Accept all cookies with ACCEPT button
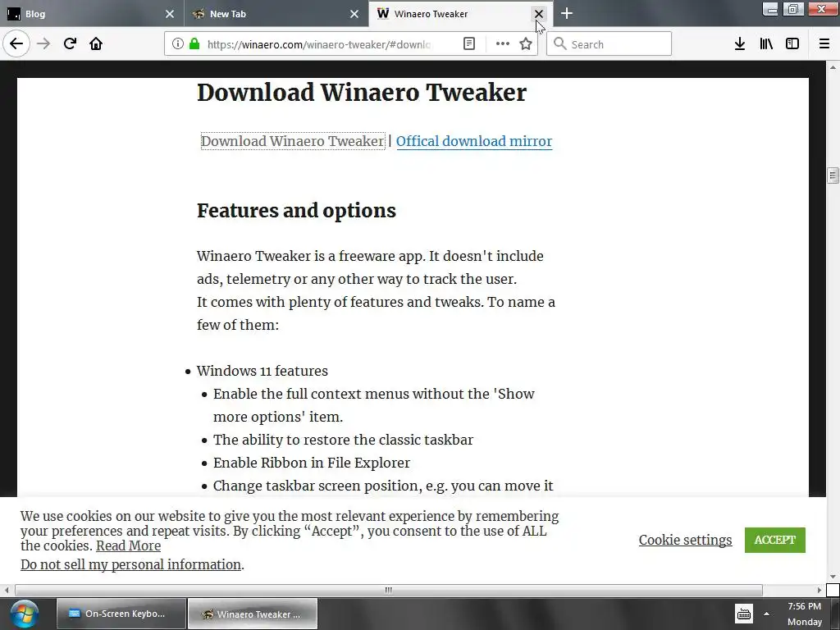Image resolution: width=840 pixels, height=630 pixels. click(774, 540)
